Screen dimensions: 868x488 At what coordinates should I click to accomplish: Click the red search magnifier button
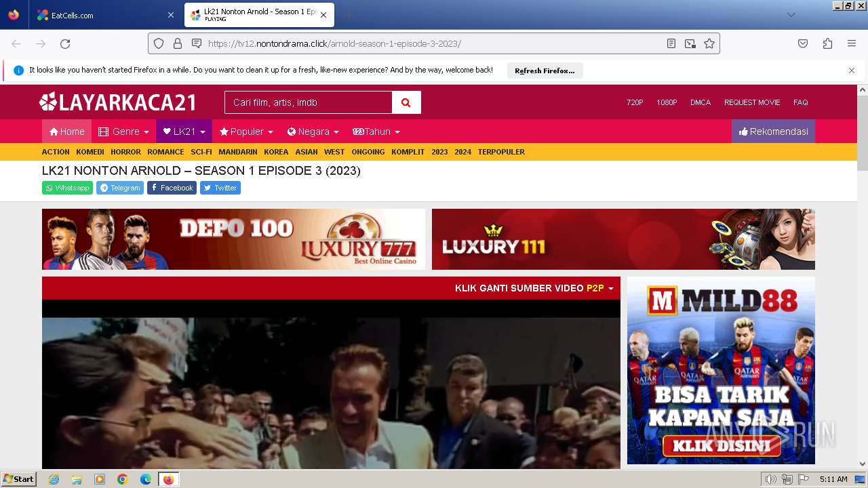pos(406,102)
